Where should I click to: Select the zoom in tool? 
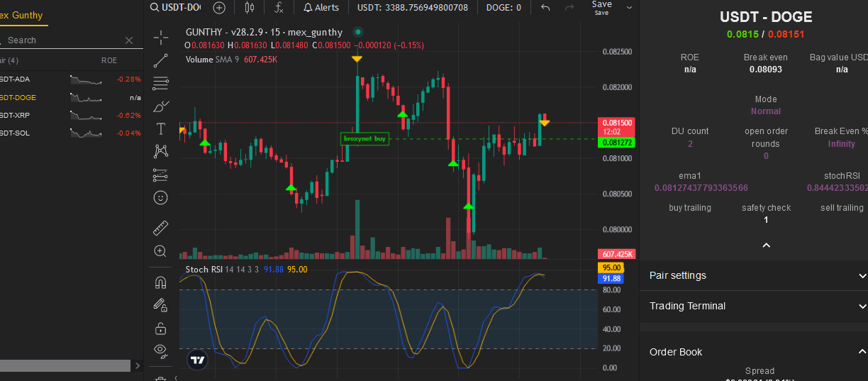point(161,250)
